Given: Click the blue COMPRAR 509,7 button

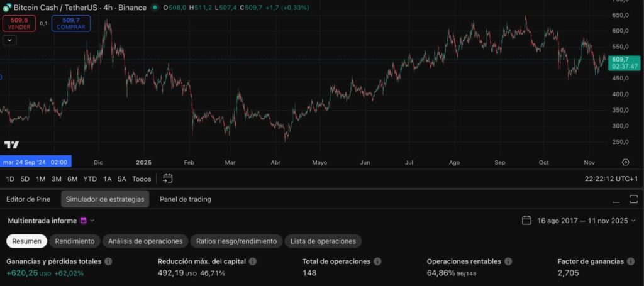Looking at the screenshot, I should 70,23.
